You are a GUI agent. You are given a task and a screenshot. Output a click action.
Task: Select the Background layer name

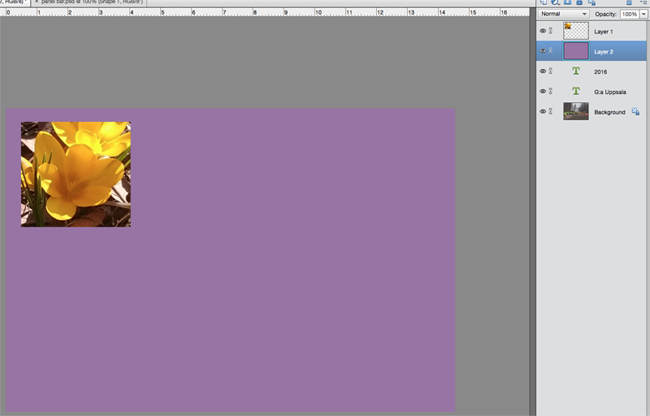point(609,112)
